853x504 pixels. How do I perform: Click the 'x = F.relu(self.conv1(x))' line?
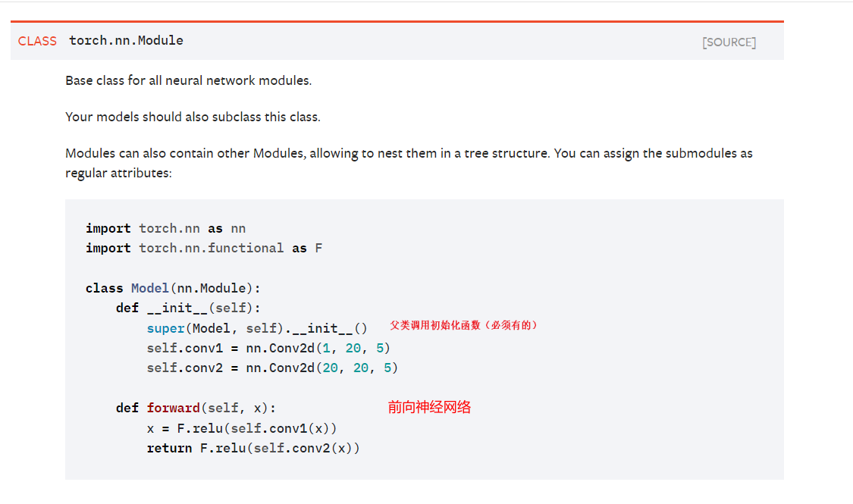coord(241,428)
